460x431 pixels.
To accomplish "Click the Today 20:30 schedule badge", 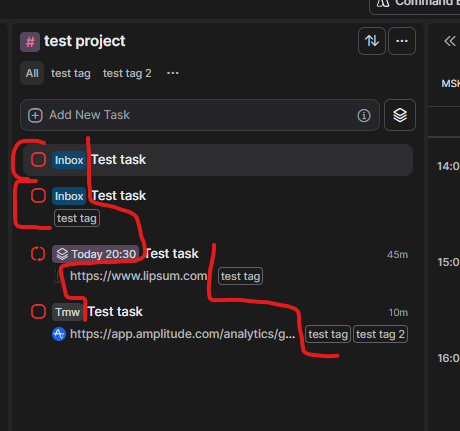I will (96, 254).
